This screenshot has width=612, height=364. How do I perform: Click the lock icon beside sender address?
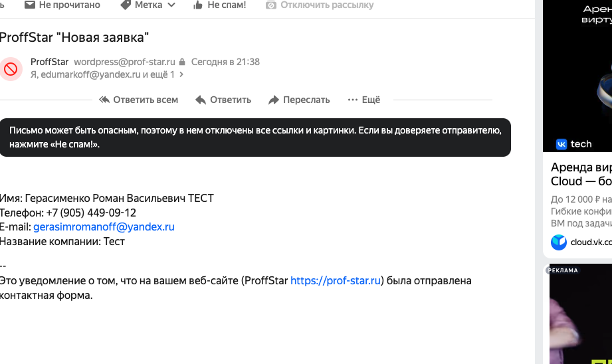182,62
